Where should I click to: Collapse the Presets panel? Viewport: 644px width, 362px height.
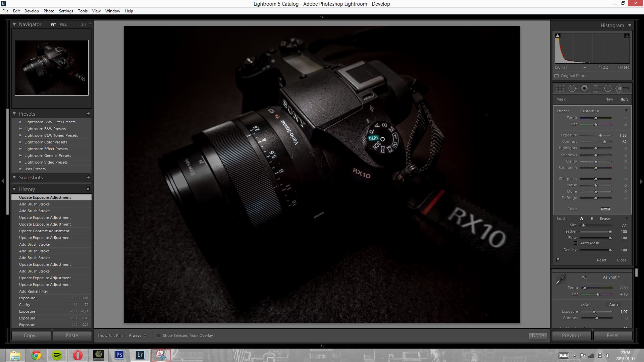tap(14, 114)
